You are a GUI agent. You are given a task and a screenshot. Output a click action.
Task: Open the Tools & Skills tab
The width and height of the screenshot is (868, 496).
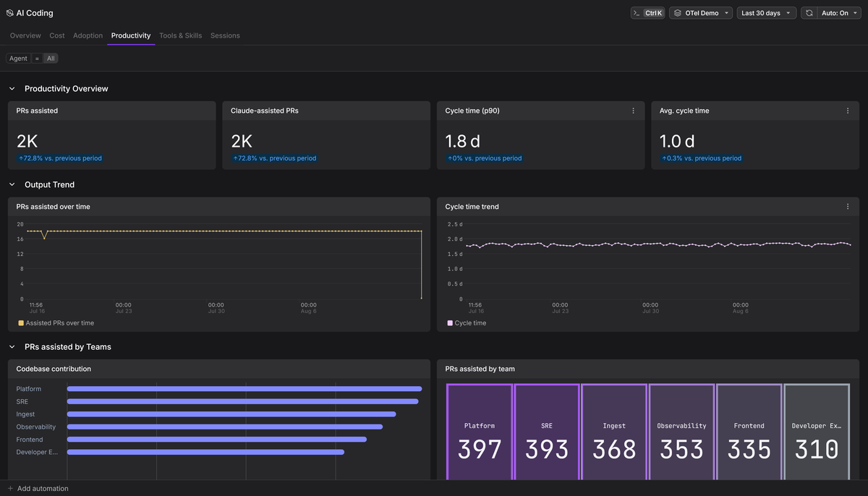181,35
